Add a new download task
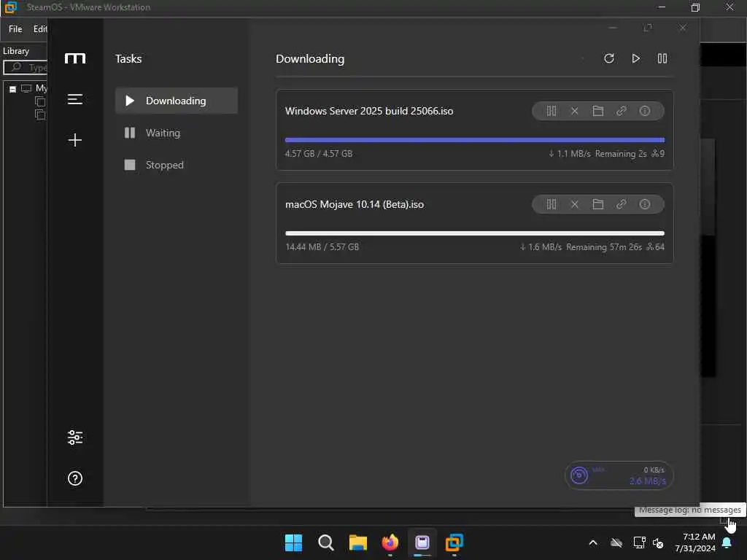 (75, 140)
